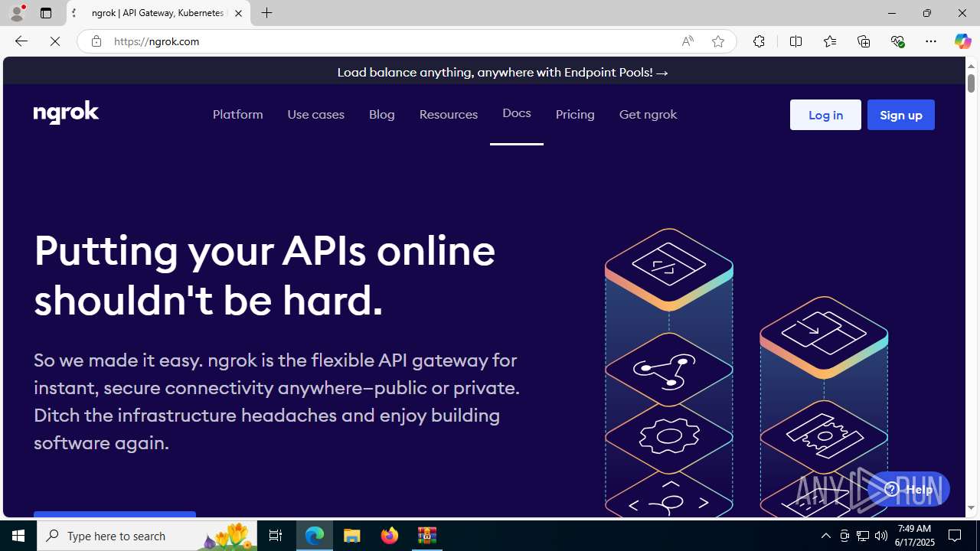
Task: Open the Use cases menu
Action: click(x=316, y=114)
